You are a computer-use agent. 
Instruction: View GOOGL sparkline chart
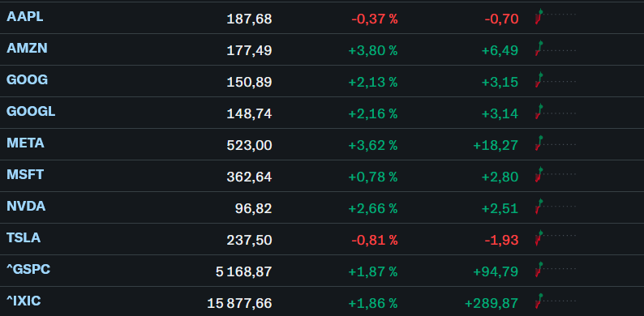(556, 112)
